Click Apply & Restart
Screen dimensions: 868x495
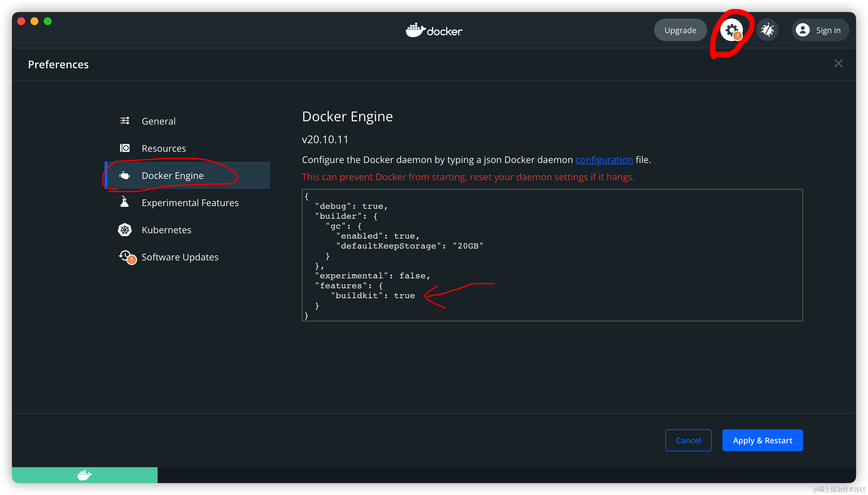click(762, 440)
